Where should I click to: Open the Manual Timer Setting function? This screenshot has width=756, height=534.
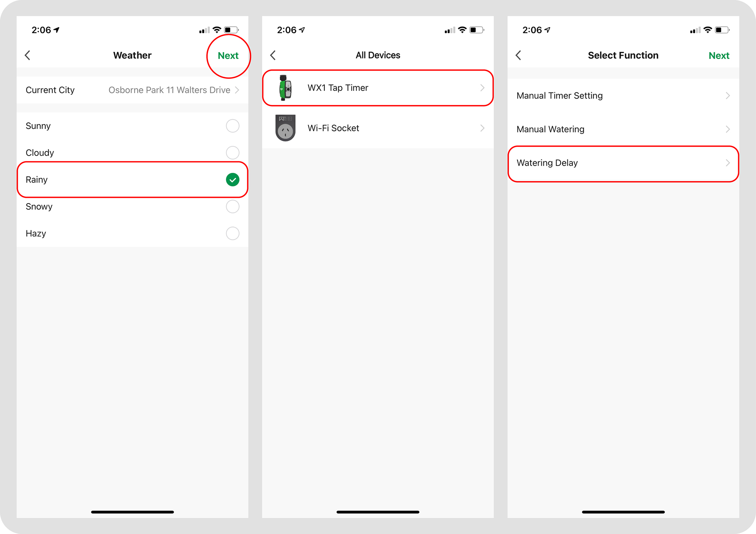pos(623,96)
